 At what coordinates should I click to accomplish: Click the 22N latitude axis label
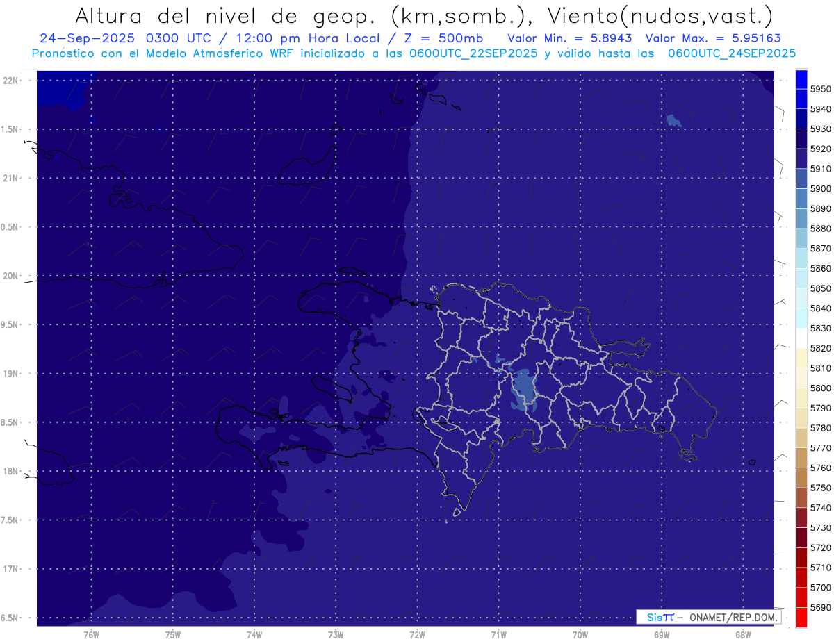click(11, 81)
